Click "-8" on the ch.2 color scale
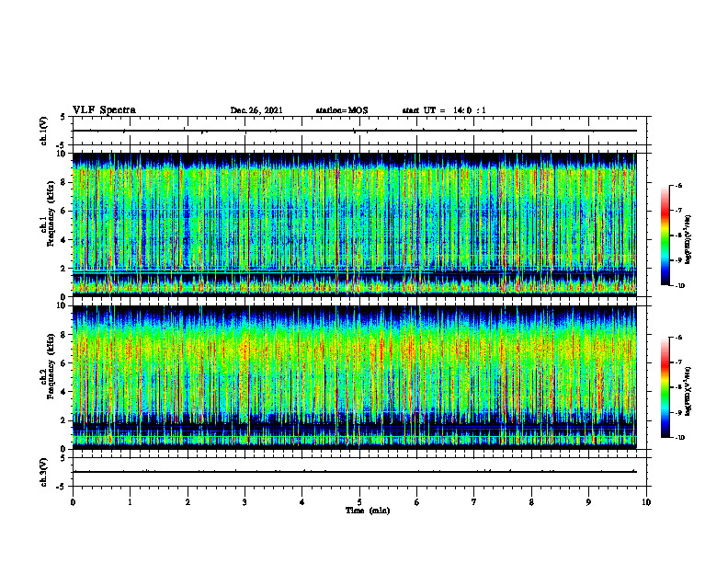This screenshot has height=563, width=728. click(x=678, y=387)
